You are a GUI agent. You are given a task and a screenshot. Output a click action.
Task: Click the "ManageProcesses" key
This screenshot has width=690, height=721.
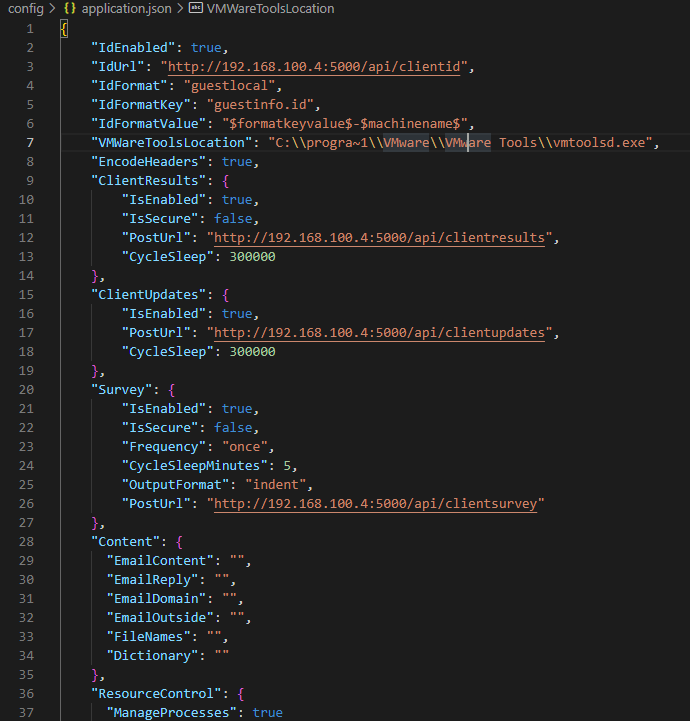[x=172, y=713]
